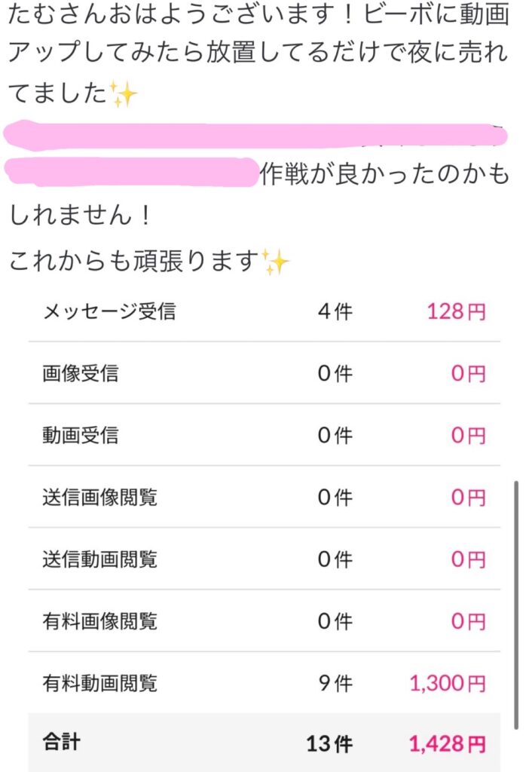Click the long pink redaction bar
Viewport: 532px width, 772px height.
pyautogui.click(x=255, y=135)
